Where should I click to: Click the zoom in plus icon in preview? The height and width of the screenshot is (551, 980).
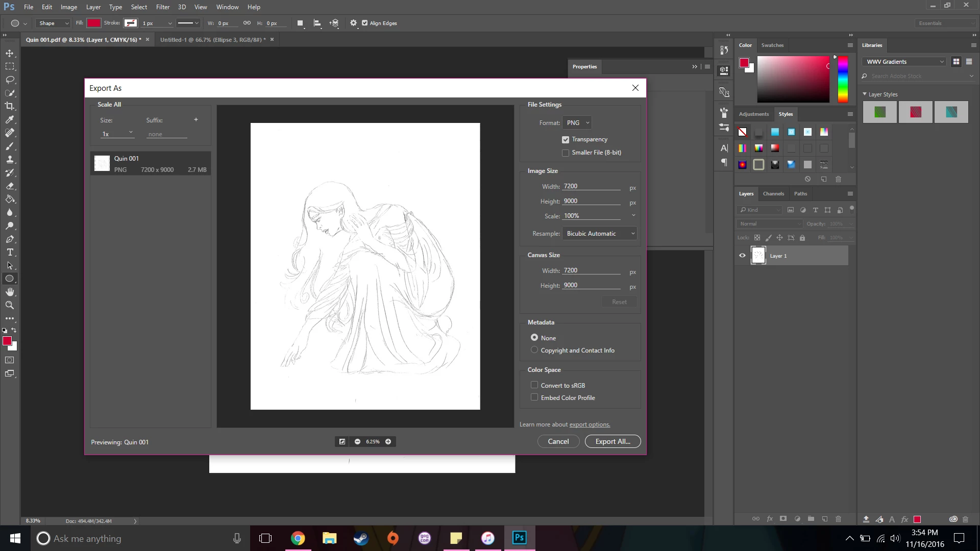388,441
